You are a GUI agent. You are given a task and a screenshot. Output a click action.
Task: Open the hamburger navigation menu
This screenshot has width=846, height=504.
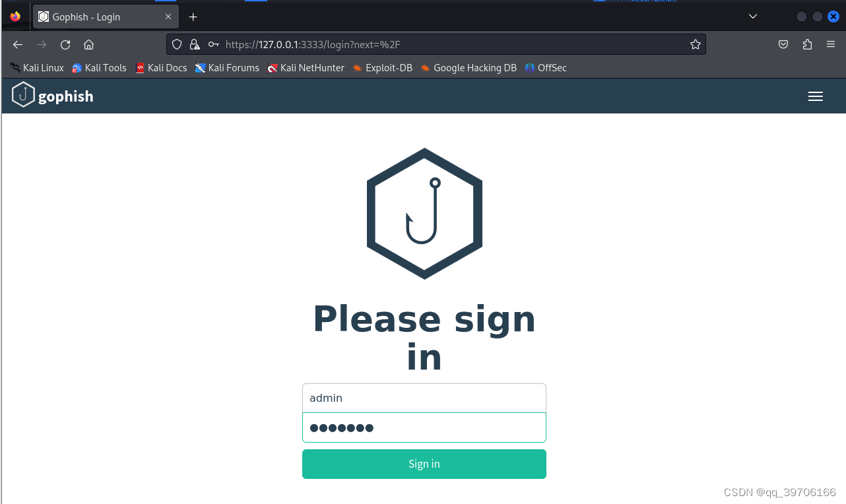815,96
